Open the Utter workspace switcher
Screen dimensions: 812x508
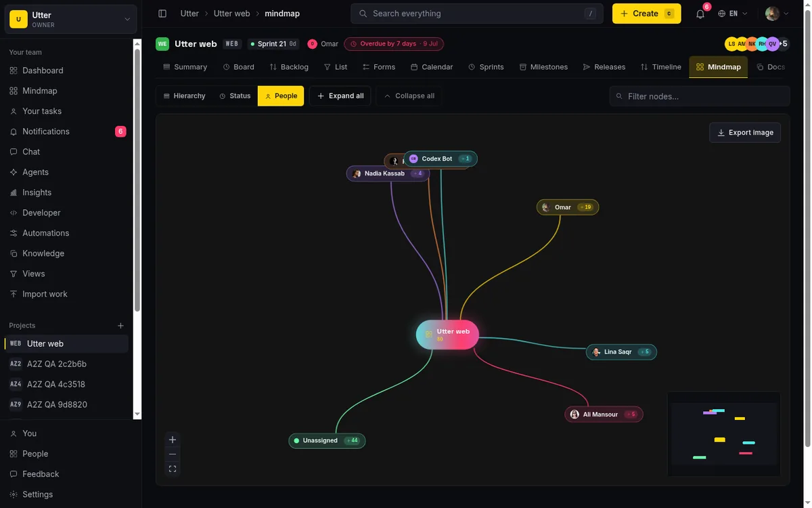tap(71, 19)
